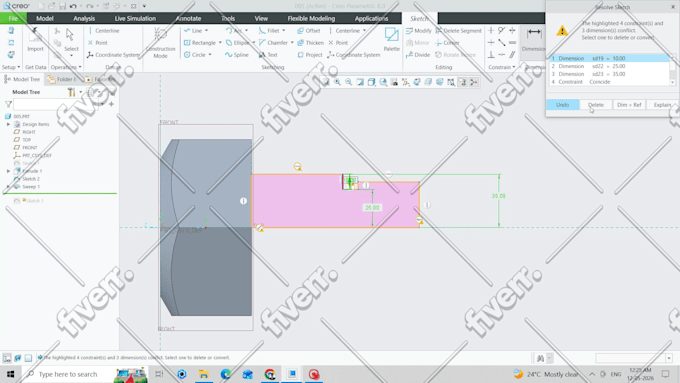This screenshot has height=383, width=680.
Task: Select the Chamfer tool
Action: click(x=273, y=43)
